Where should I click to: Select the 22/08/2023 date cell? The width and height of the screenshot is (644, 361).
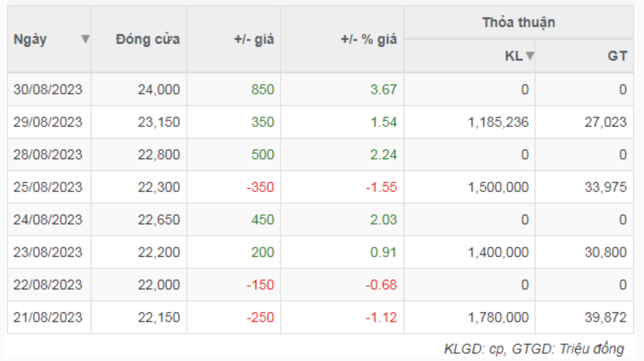48,285
